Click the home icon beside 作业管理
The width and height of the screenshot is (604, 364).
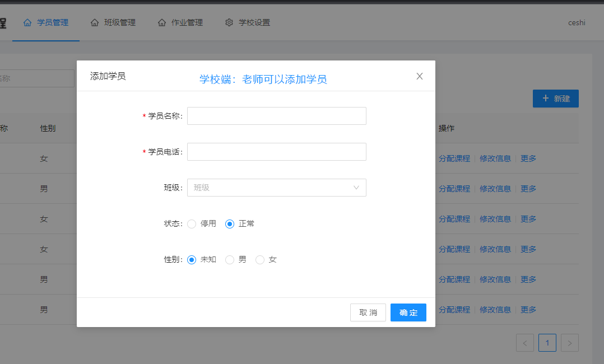click(x=162, y=23)
